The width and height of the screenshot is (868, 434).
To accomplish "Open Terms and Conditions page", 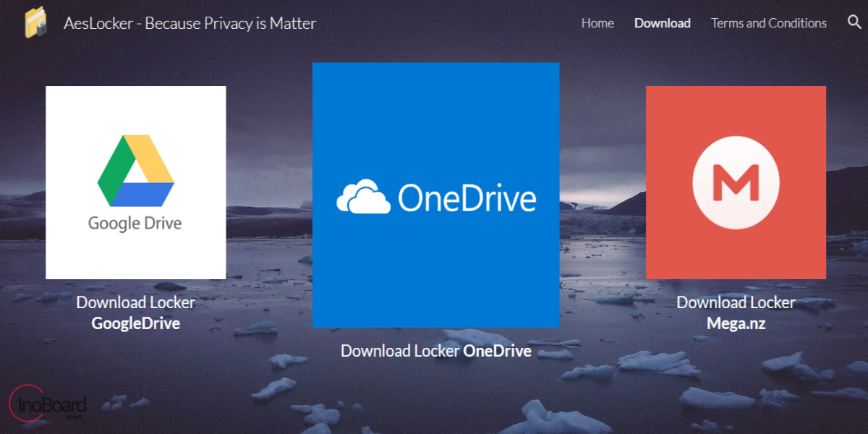I will tap(769, 23).
